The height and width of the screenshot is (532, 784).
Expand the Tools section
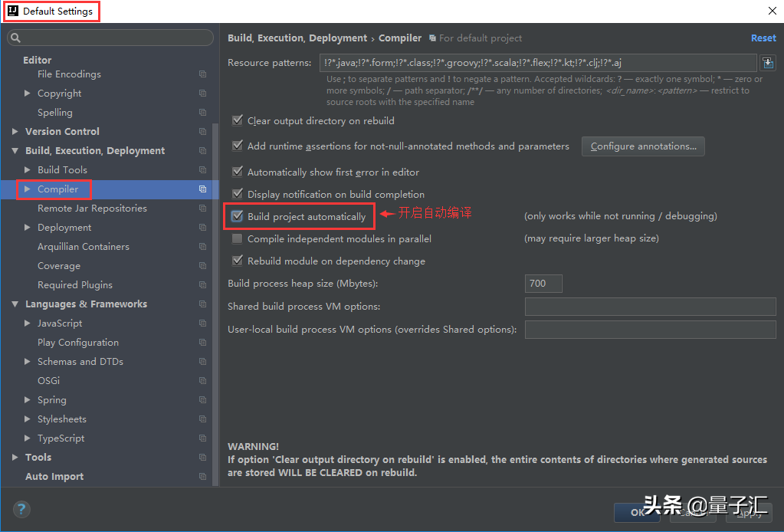click(x=13, y=457)
